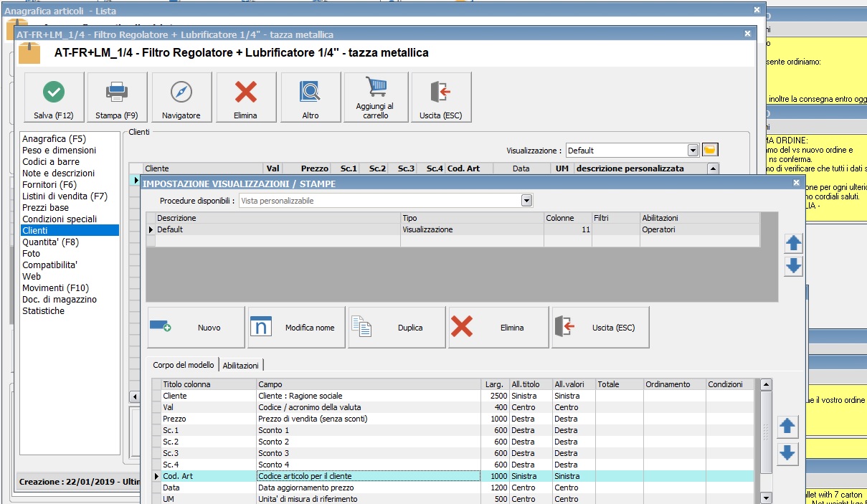Click the Salva (F12) green checkmark button

click(x=54, y=97)
